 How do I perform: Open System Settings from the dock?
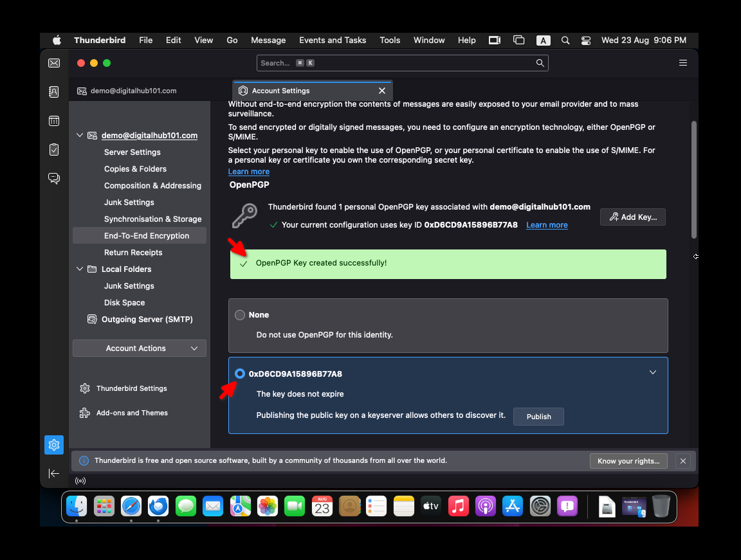point(540,507)
